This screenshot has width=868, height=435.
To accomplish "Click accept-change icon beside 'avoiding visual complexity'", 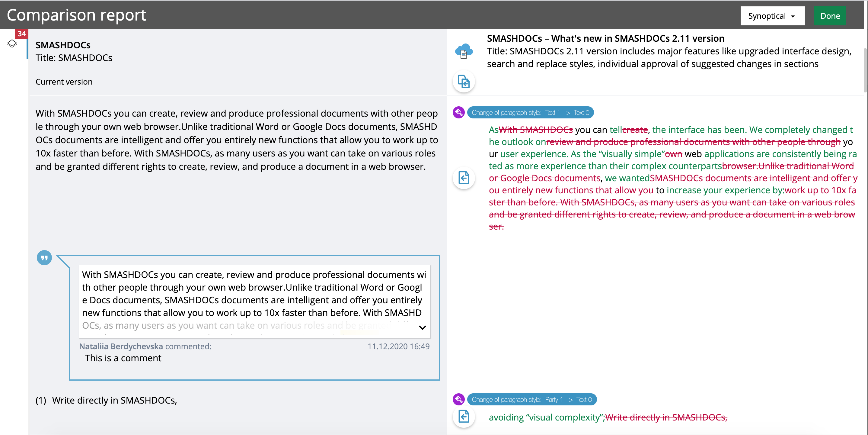I will point(464,417).
